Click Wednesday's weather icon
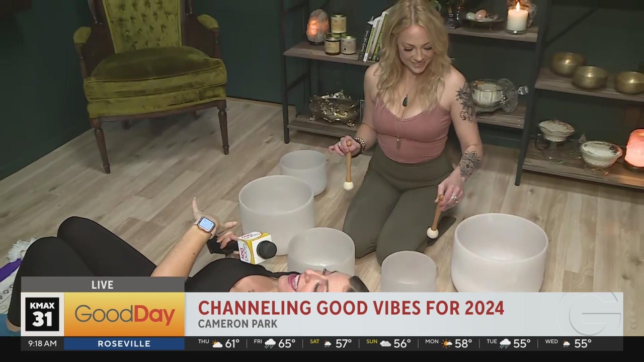The image size is (644, 362). click(566, 344)
